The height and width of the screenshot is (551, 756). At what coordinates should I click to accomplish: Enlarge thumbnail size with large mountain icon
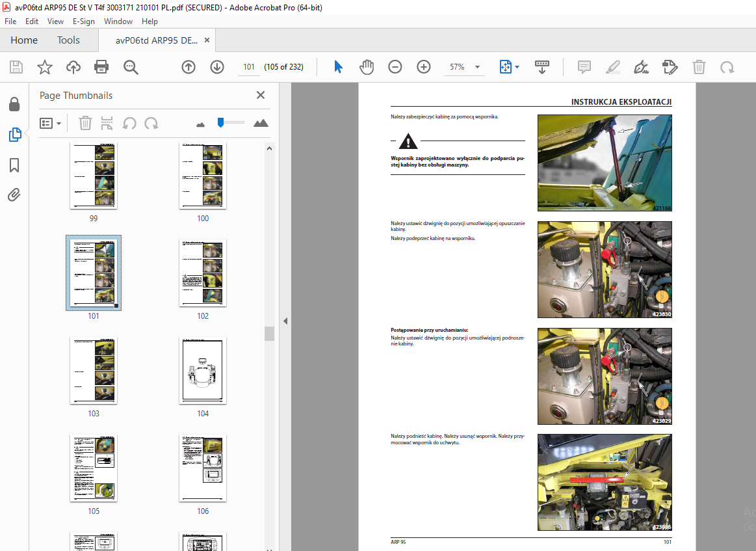261,123
